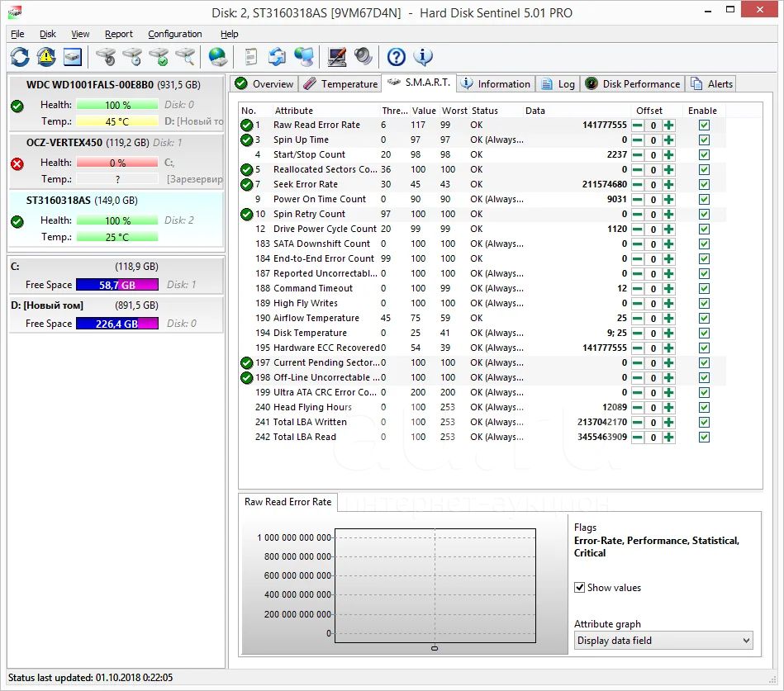Toggle Enable checkbox for Disk Temperature
Viewport: 784px width, 691px height.
[704, 334]
